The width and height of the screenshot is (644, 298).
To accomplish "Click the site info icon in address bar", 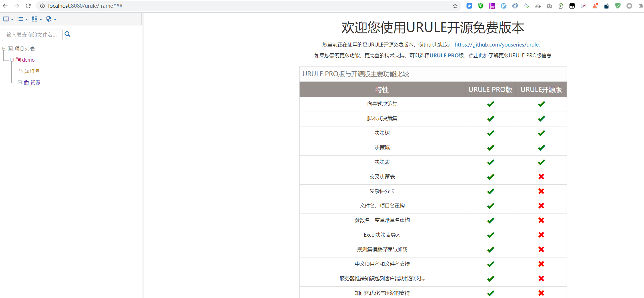I will pos(42,6).
